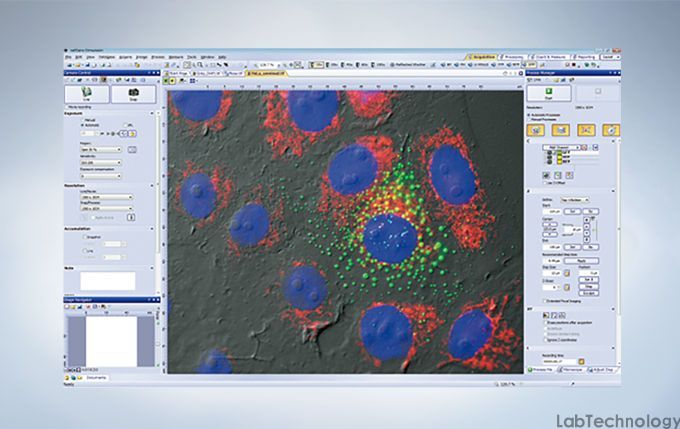
Task: Open the Snap/Process resolution dropdown
Action: [106, 208]
